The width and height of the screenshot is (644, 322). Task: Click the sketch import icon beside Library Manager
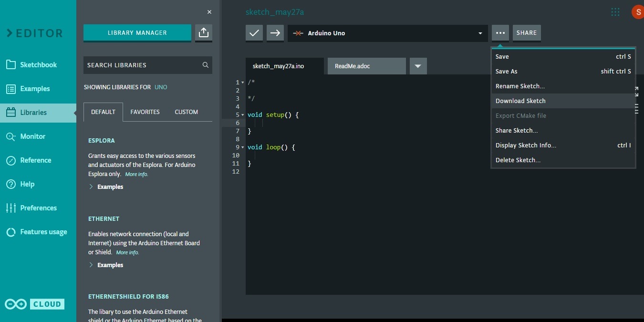tap(203, 32)
